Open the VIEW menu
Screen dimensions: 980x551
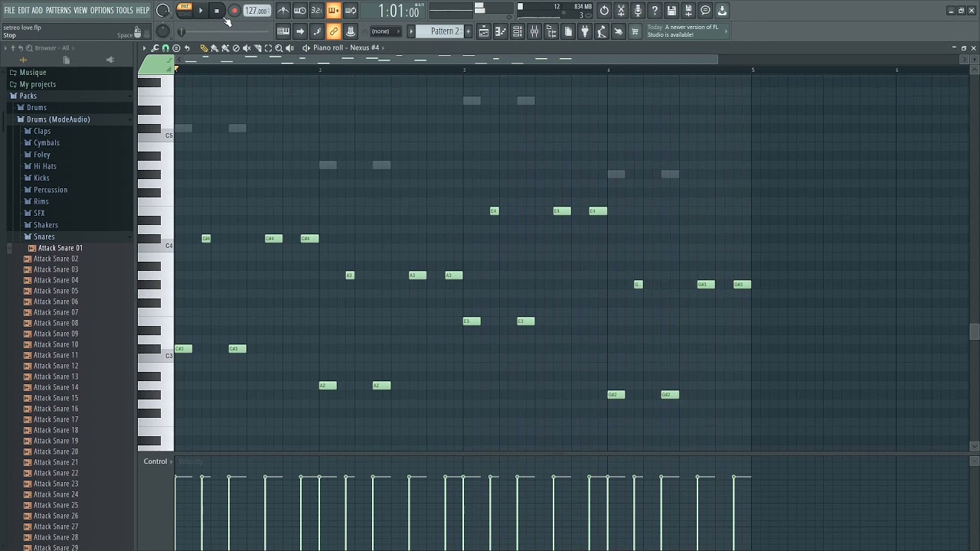coord(80,10)
